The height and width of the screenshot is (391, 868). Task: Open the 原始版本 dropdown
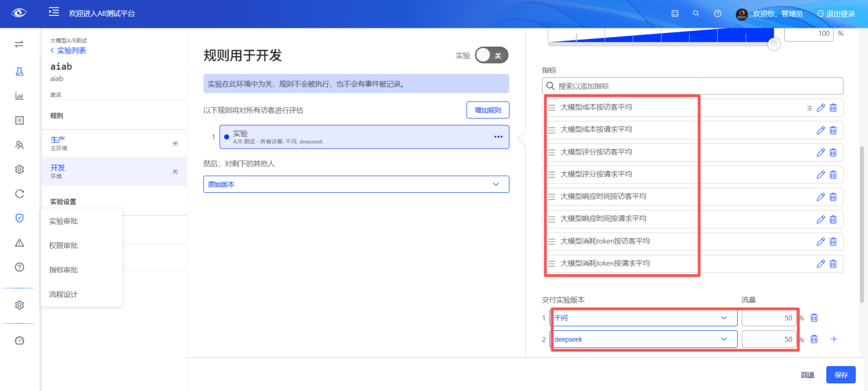356,184
